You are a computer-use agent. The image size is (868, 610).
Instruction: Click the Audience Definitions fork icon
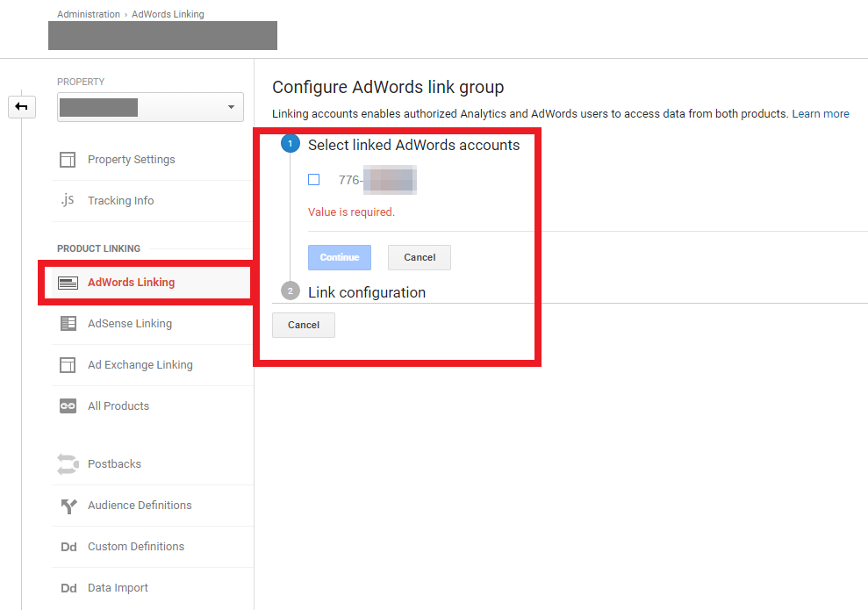pyautogui.click(x=68, y=506)
